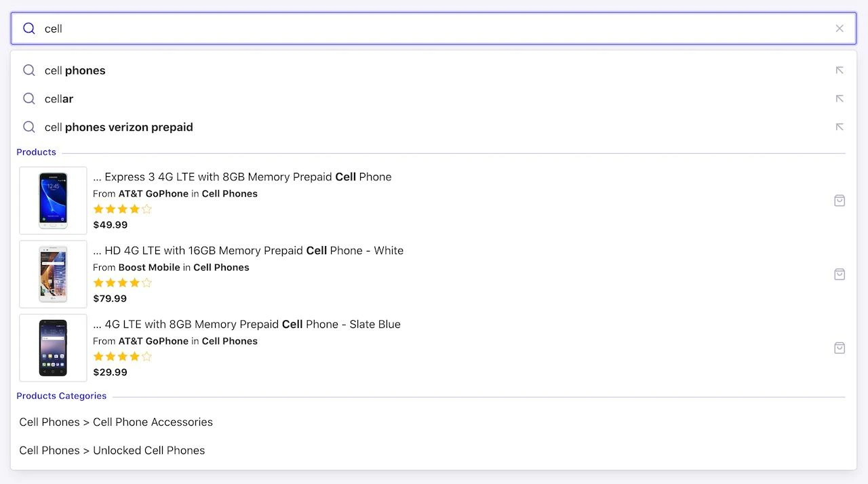This screenshot has width=868, height=484.
Task: Click the search icon by 'cell phones verizon prepaid'
Action: click(x=28, y=127)
